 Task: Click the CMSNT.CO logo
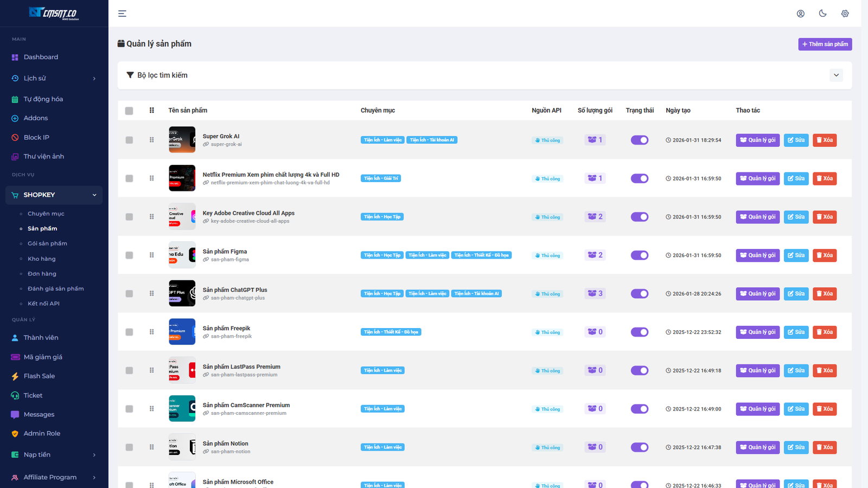54,13
